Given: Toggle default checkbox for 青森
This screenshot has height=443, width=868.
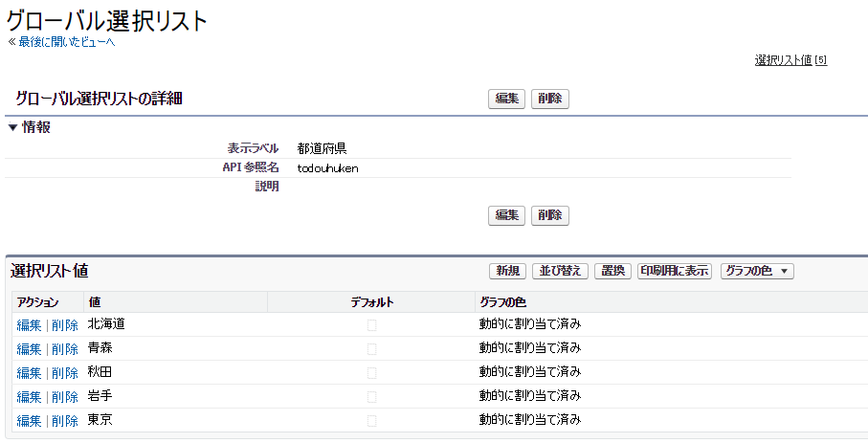Looking at the screenshot, I should [x=372, y=349].
